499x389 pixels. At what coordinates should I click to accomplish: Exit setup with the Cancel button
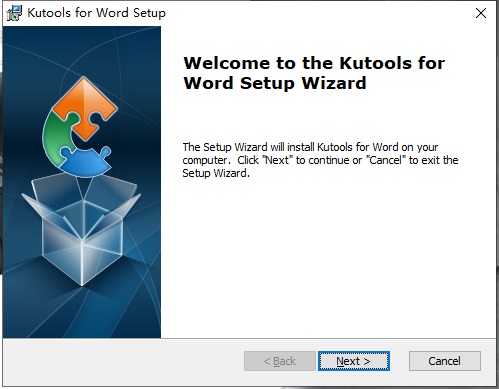coord(445,361)
